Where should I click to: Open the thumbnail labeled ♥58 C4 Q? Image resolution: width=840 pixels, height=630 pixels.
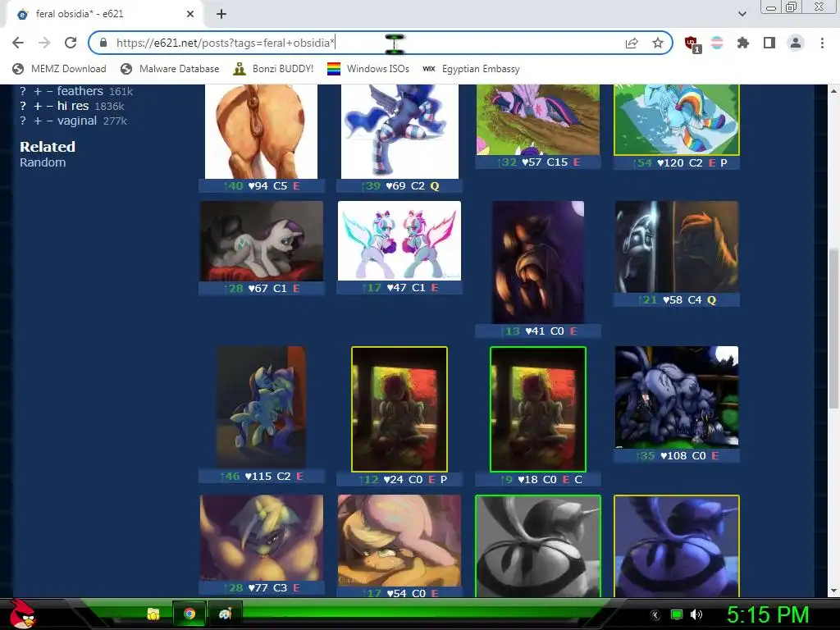coord(677,246)
